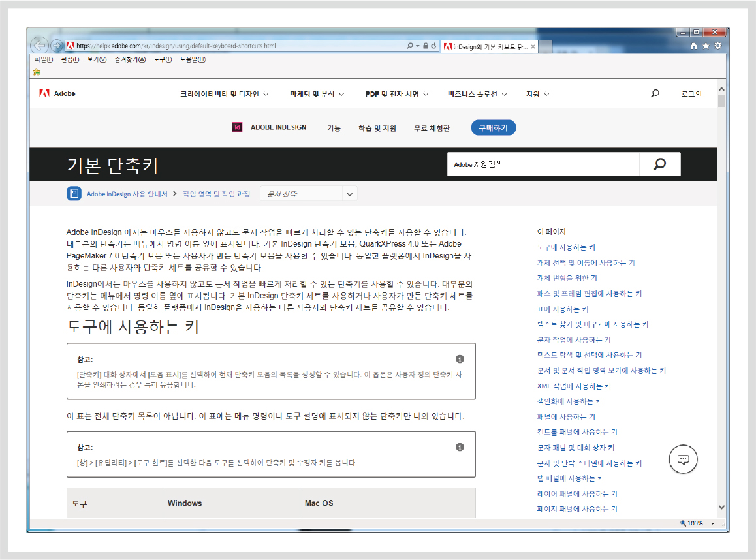This screenshot has height=560, width=756.
Task: Click the zoom level magnifier in status bar
Action: click(683, 523)
